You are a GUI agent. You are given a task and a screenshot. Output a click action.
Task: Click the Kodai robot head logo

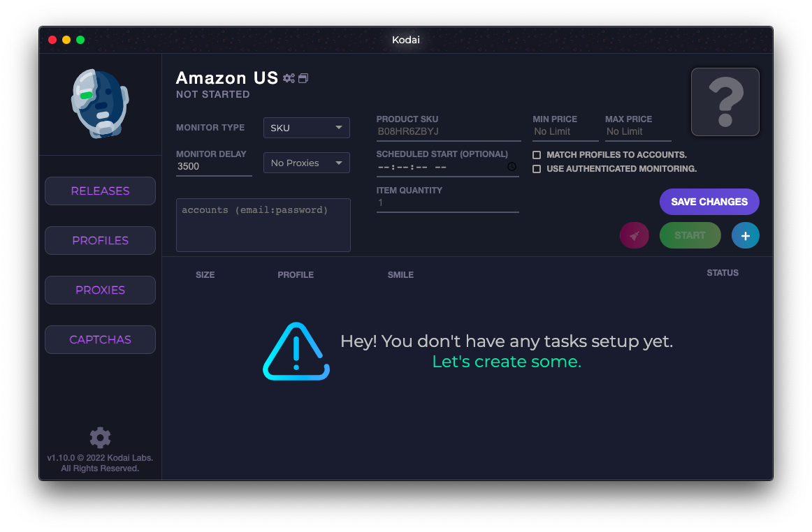[x=100, y=103]
